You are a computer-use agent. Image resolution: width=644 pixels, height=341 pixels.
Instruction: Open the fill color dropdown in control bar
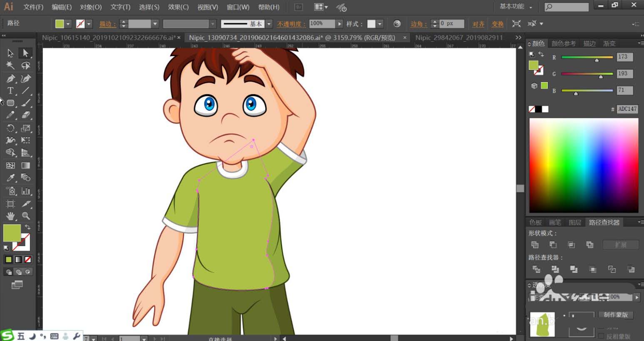68,24
